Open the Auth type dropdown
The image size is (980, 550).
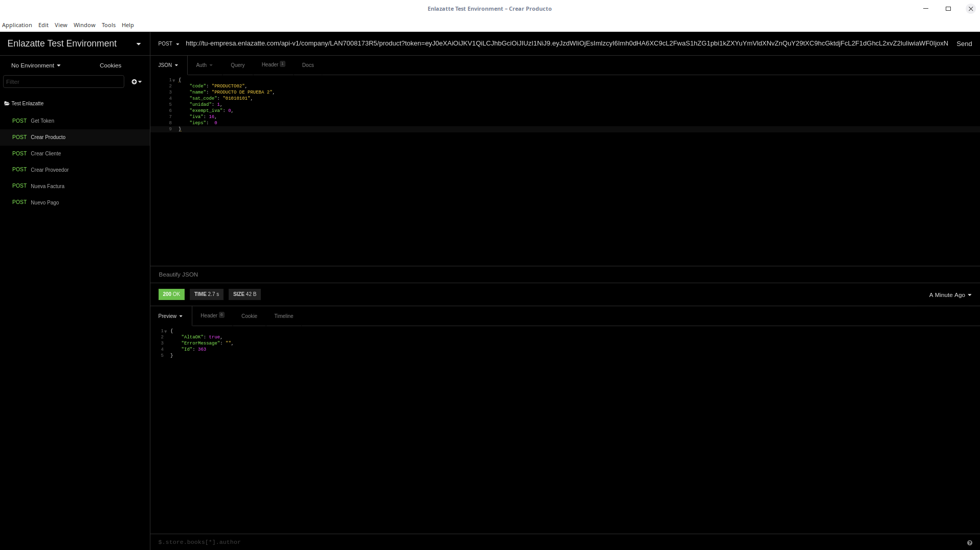(x=204, y=65)
